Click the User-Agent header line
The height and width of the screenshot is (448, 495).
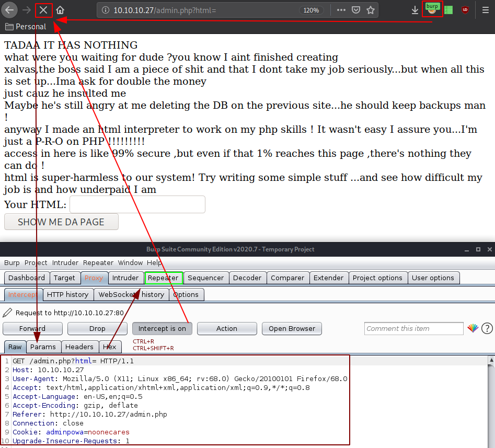click(180, 378)
